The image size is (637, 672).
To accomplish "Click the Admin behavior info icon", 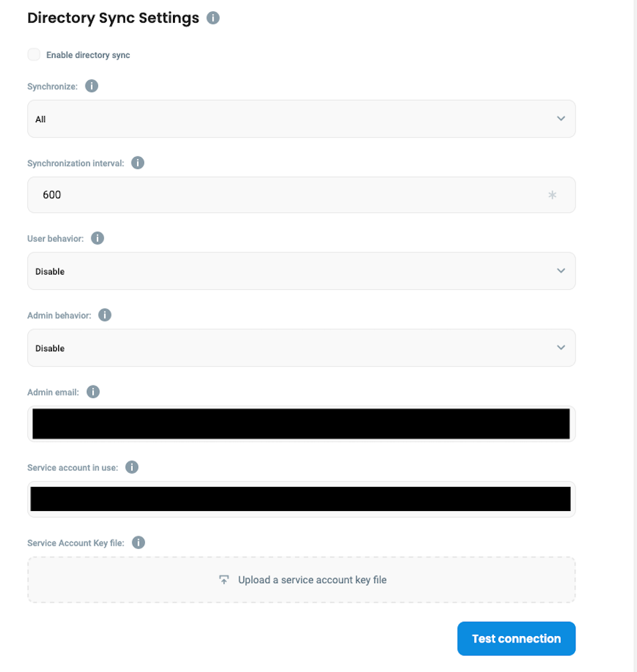I will (x=105, y=315).
